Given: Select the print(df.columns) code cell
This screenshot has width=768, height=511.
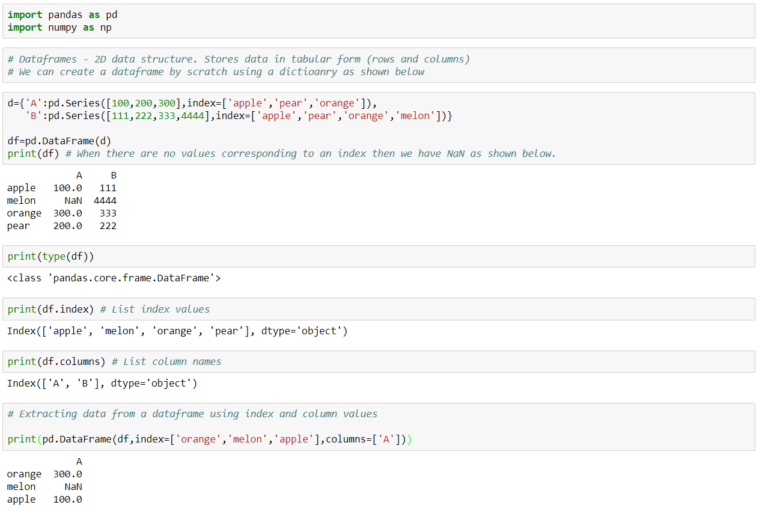Looking at the screenshot, I should (x=378, y=361).
